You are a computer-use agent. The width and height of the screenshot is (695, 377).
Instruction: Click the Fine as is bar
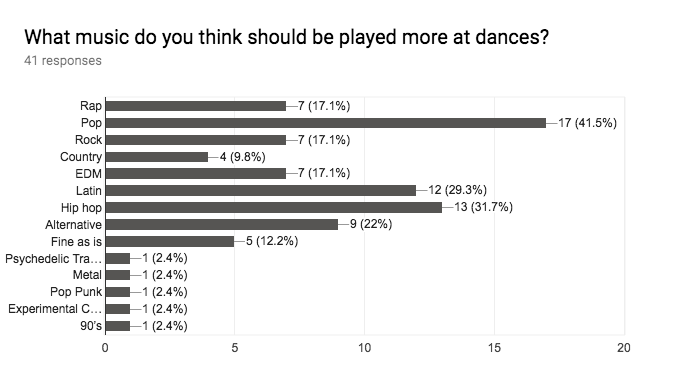tap(170, 241)
